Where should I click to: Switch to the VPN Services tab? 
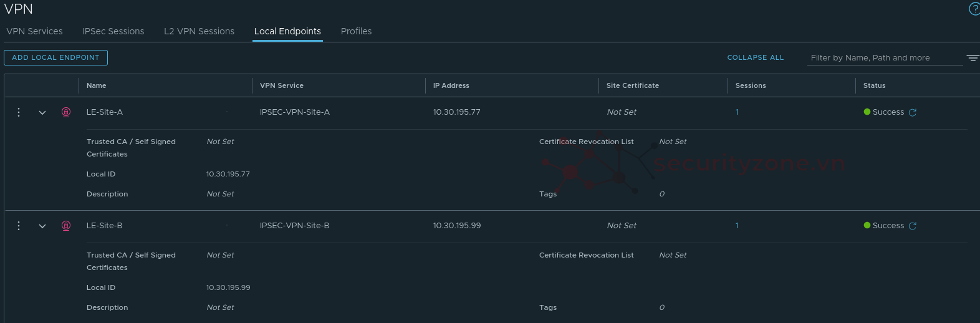tap(35, 31)
